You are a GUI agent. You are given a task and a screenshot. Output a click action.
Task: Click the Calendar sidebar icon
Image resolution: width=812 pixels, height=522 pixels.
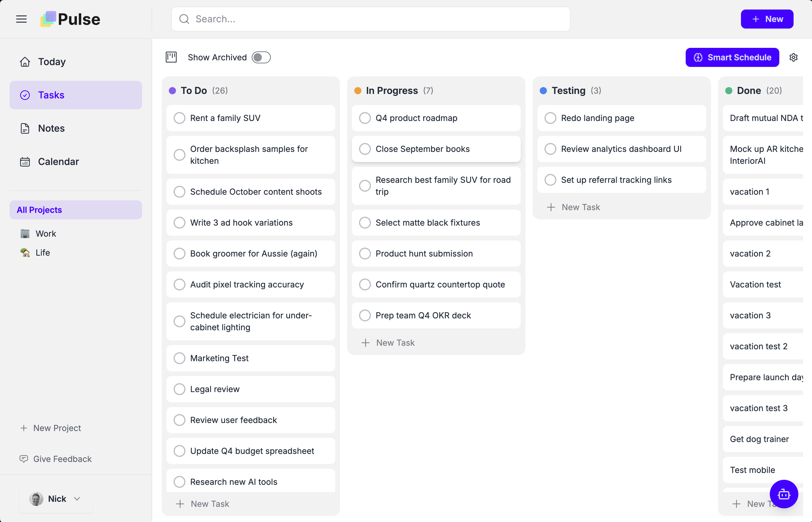point(25,162)
